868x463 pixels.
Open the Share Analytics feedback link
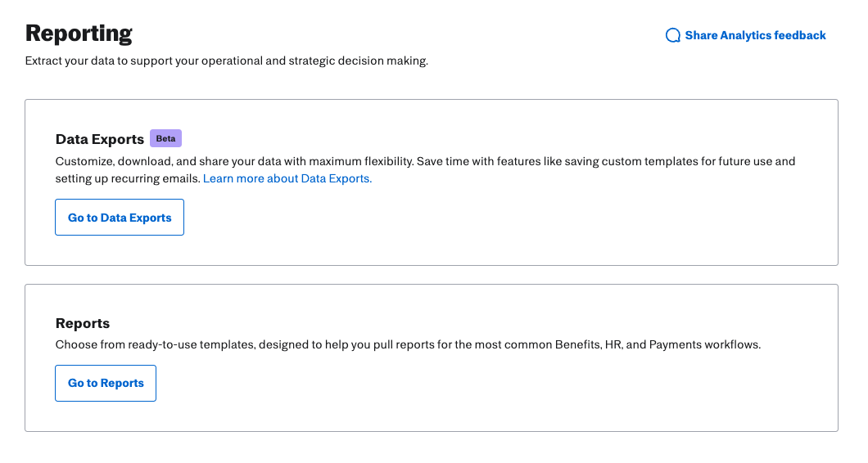click(x=746, y=35)
